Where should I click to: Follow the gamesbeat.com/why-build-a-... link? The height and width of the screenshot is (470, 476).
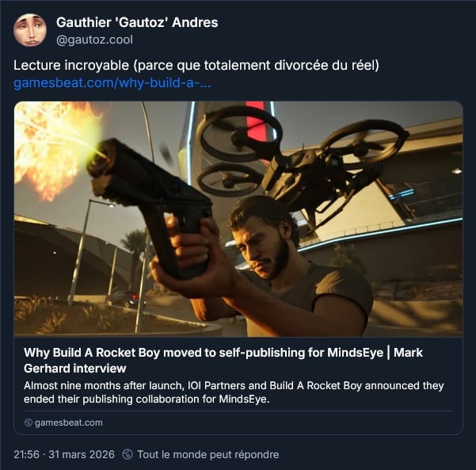[x=112, y=82]
